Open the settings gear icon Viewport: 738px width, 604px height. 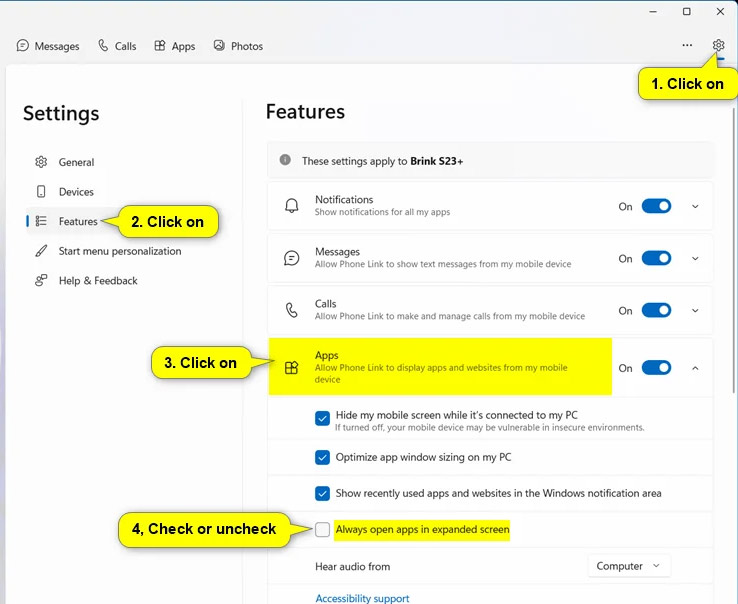coord(718,45)
